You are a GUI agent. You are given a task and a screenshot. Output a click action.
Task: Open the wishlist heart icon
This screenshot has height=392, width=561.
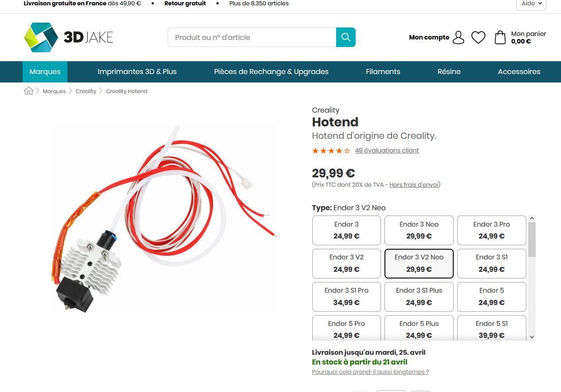[x=478, y=37]
